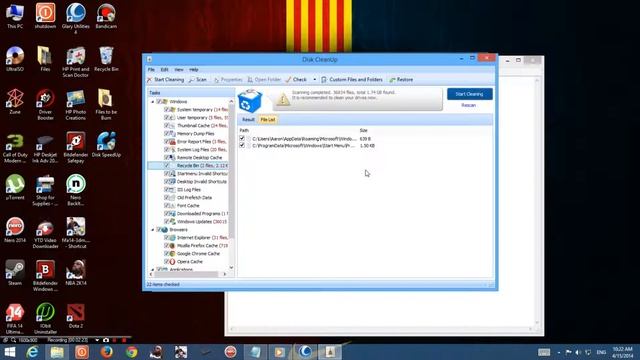The height and width of the screenshot is (360, 640).
Task: Click the Restore toolbar item
Action: click(401, 80)
